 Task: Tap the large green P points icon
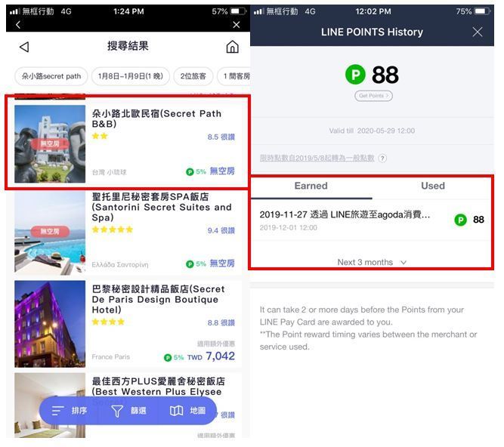pos(355,75)
